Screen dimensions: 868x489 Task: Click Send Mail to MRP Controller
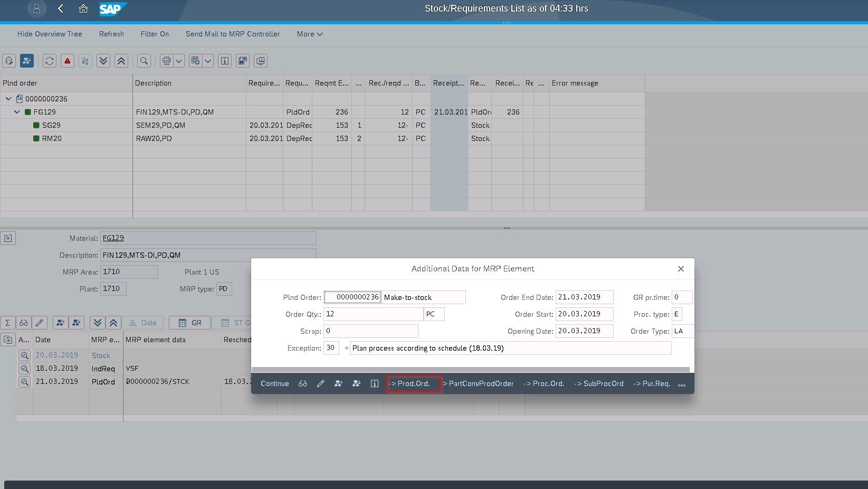pyautogui.click(x=233, y=34)
